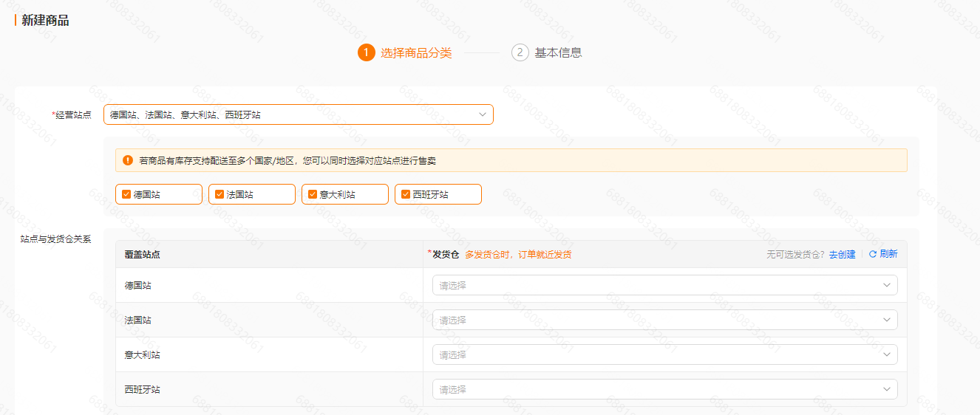Viewport: 980px width, 415px height.
Task: Go to 选择商品分类 step
Action: pos(415,52)
